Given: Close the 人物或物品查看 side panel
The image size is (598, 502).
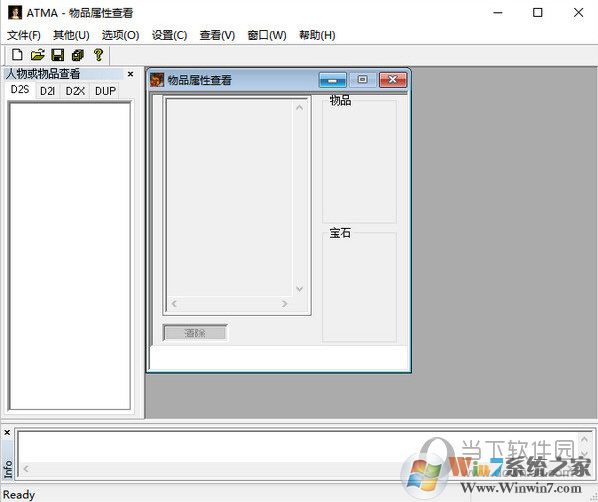Looking at the screenshot, I should pos(130,74).
